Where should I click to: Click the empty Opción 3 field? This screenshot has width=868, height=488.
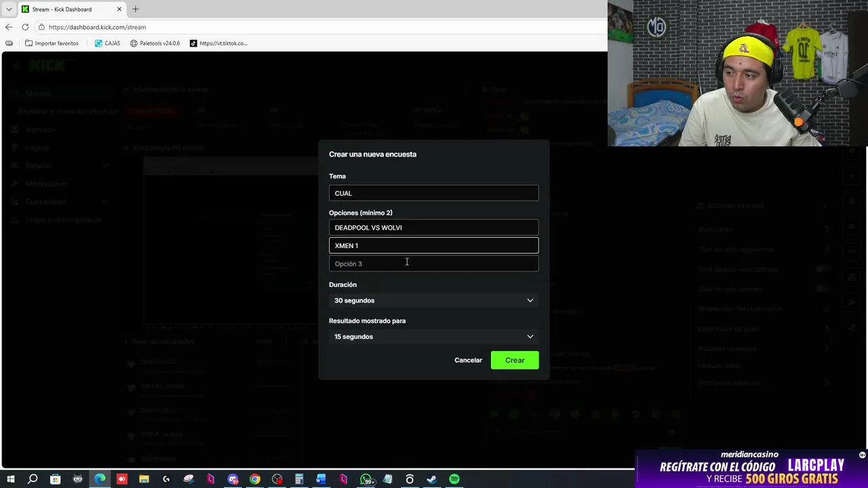pyautogui.click(x=433, y=264)
